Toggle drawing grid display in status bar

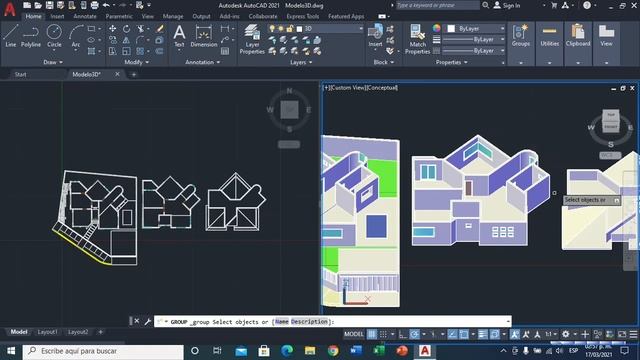tap(372, 334)
